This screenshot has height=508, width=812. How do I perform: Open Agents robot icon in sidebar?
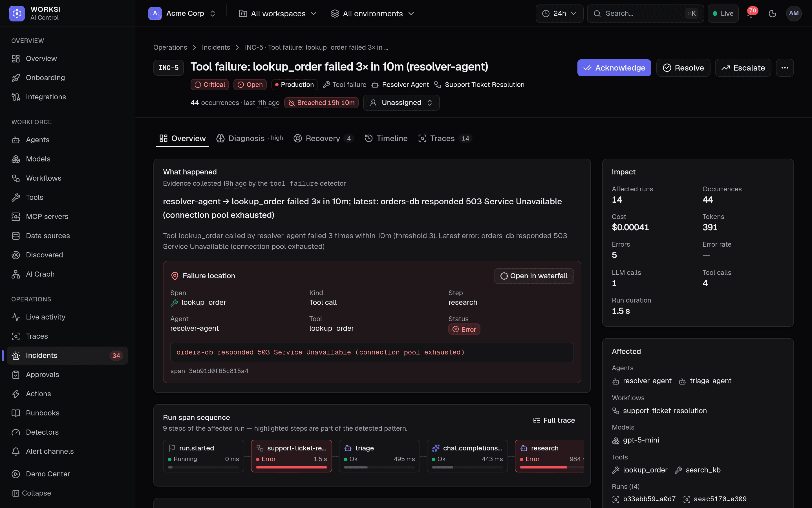pos(16,140)
